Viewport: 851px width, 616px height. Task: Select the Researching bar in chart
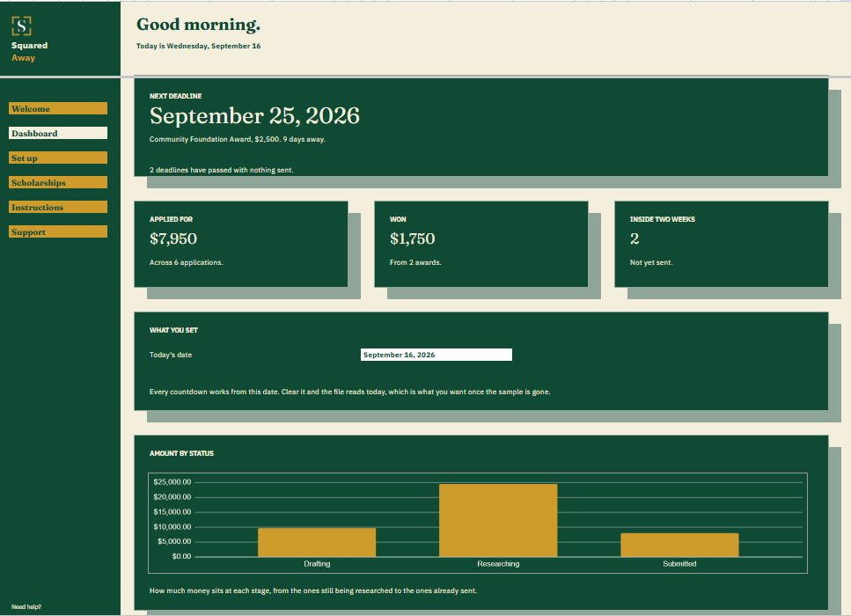click(498, 520)
